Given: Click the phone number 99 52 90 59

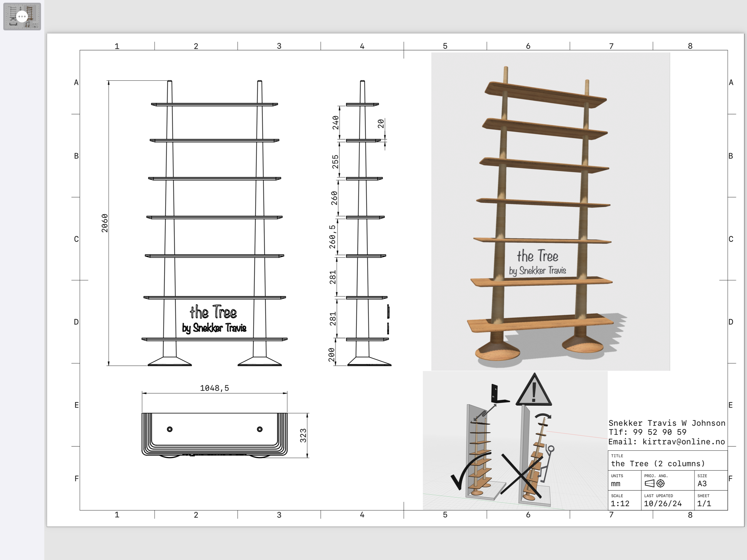Looking at the screenshot, I should [659, 432].
